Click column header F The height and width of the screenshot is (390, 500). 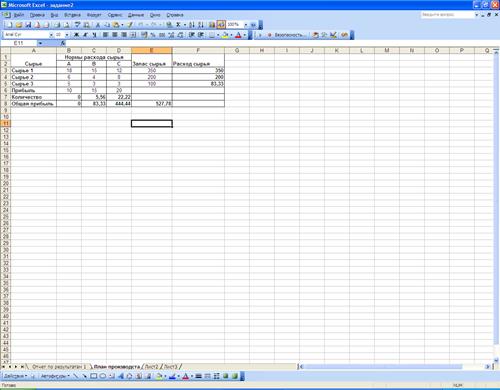coord(198,50)
